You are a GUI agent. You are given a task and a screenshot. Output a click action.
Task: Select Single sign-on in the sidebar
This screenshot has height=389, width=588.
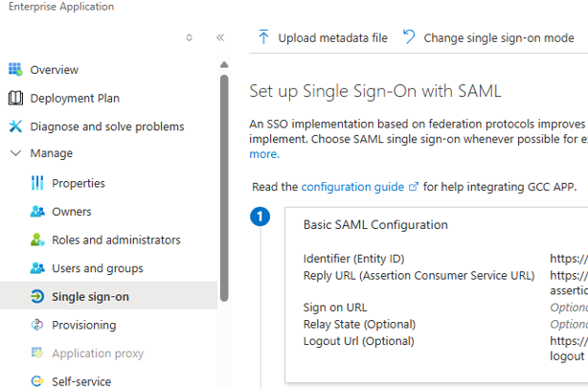click(x=108, y=296)
